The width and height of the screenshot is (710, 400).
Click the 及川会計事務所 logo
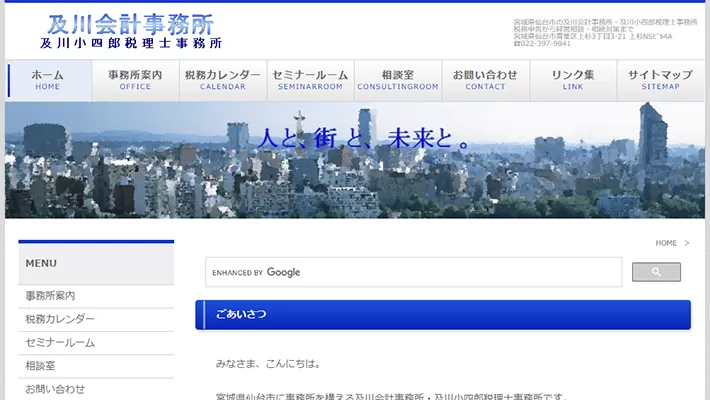coord(131,32)
